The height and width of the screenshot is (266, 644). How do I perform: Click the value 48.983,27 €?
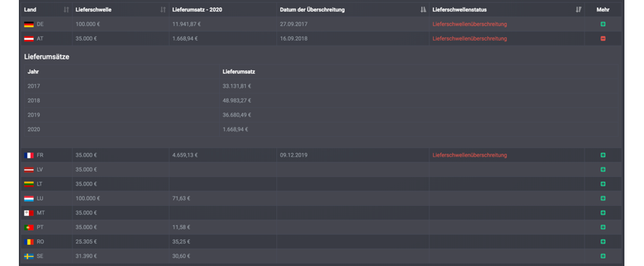pyautogui.click(x=237, y=101)
